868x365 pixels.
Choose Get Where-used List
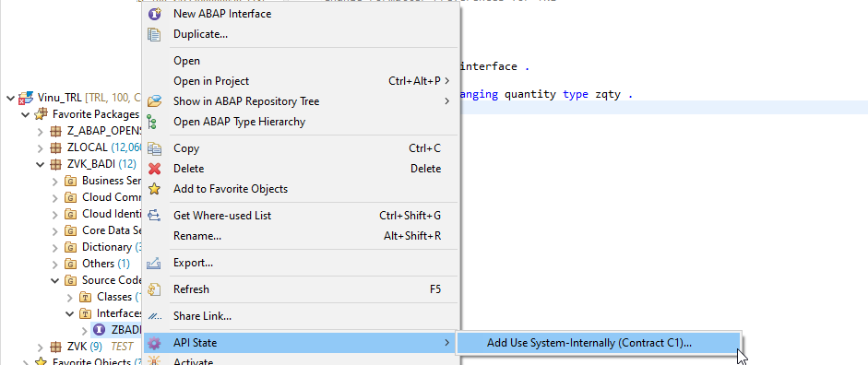point(301,216)
